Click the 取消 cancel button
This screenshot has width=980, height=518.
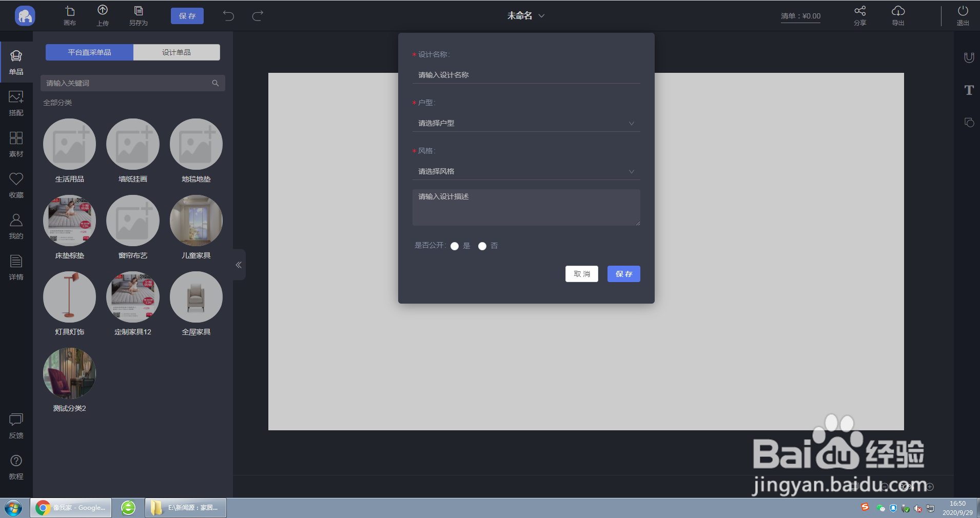(x=582, y=274)
